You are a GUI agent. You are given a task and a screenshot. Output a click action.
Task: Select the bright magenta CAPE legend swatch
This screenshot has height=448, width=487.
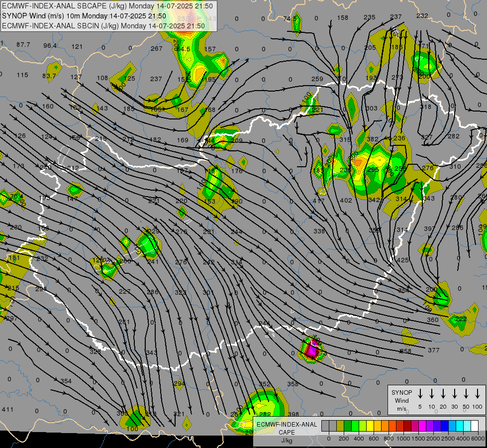(x=422, y=426)
